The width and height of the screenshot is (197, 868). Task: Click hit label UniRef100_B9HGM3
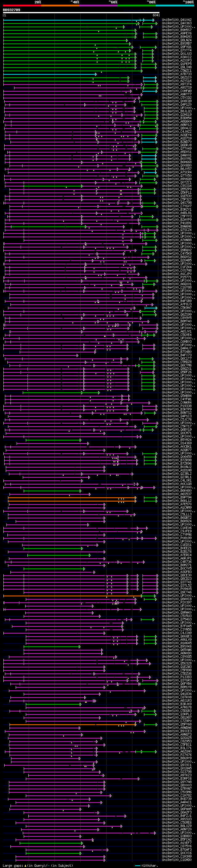(177, 37)
